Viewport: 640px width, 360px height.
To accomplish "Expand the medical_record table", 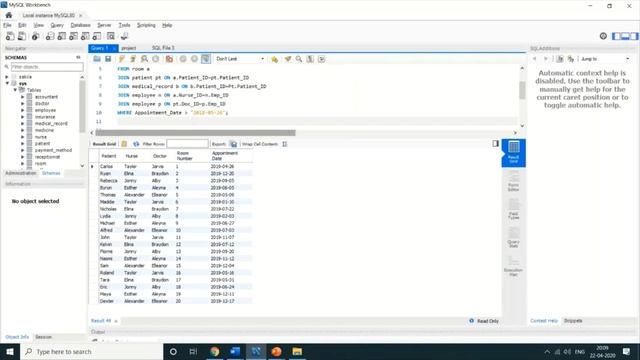I will coord(23,123).
